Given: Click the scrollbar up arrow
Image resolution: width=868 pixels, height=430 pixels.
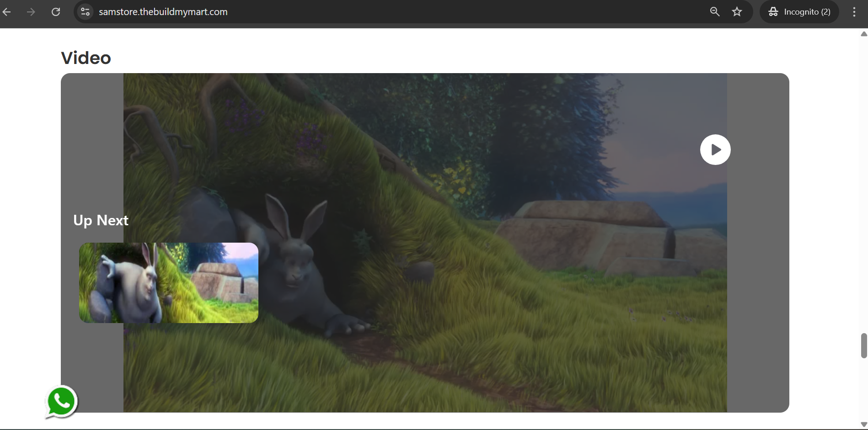Looking at the screenshot, I should (x=864, y=34).
